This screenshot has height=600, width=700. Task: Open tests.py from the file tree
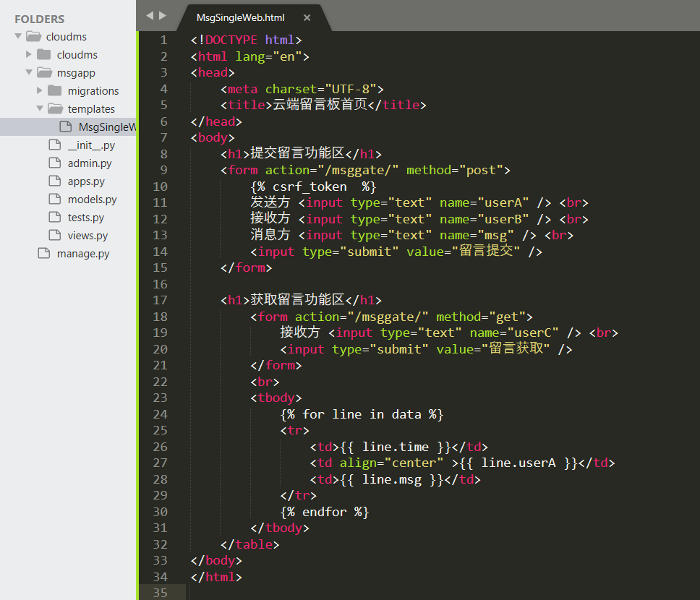pos(85,218)
